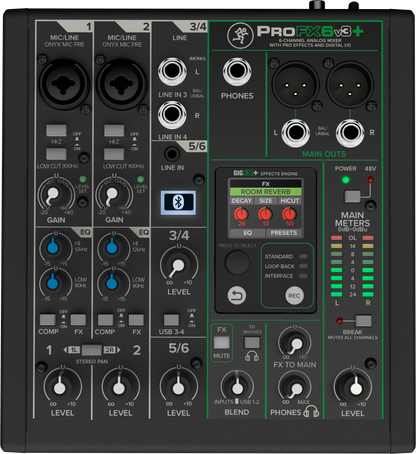This screenshot has height=454, width=416.
Task: Click the STANDARD mode indicator
Action: (303, 256)
